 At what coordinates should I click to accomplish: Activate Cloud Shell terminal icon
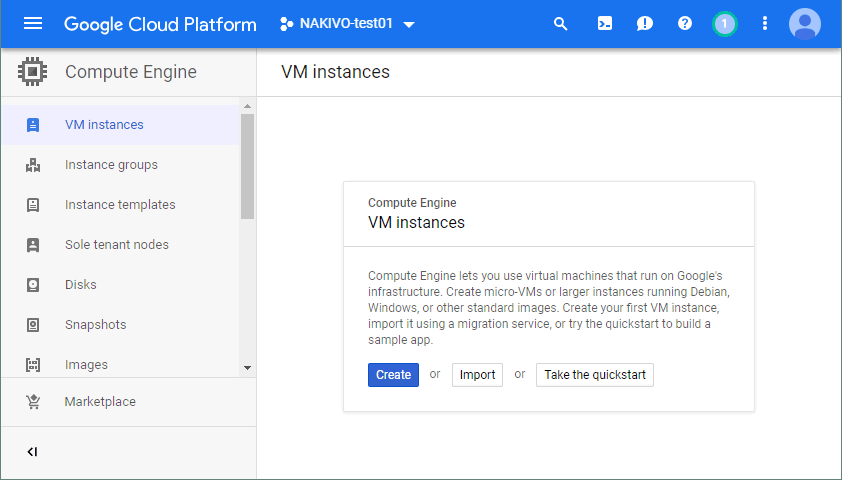604,24
